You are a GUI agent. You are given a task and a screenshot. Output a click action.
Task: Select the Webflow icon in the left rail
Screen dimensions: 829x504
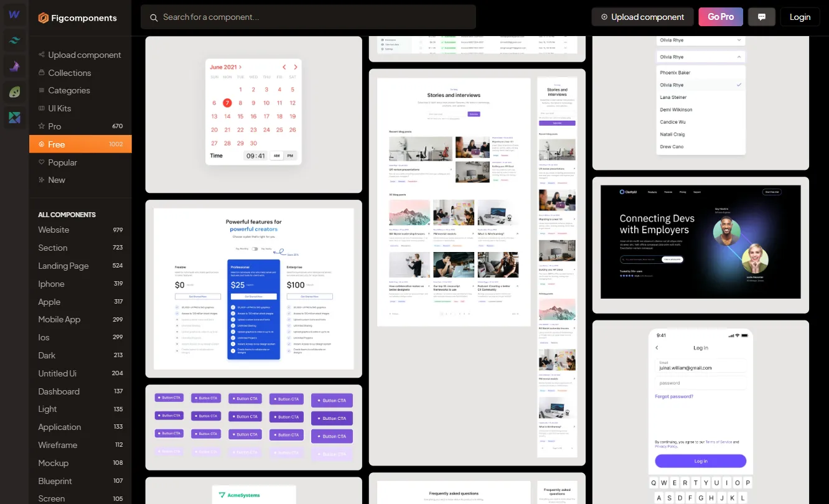click(14, 14)
